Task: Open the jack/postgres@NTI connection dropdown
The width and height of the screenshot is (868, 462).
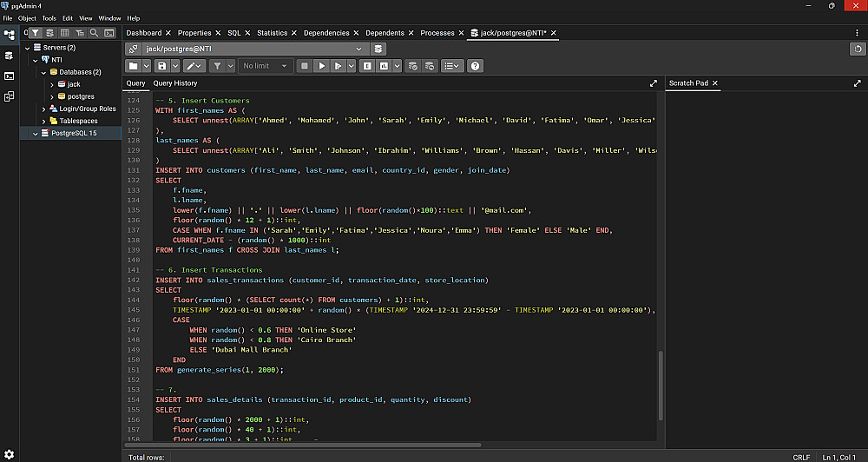Action: (253, 49)
